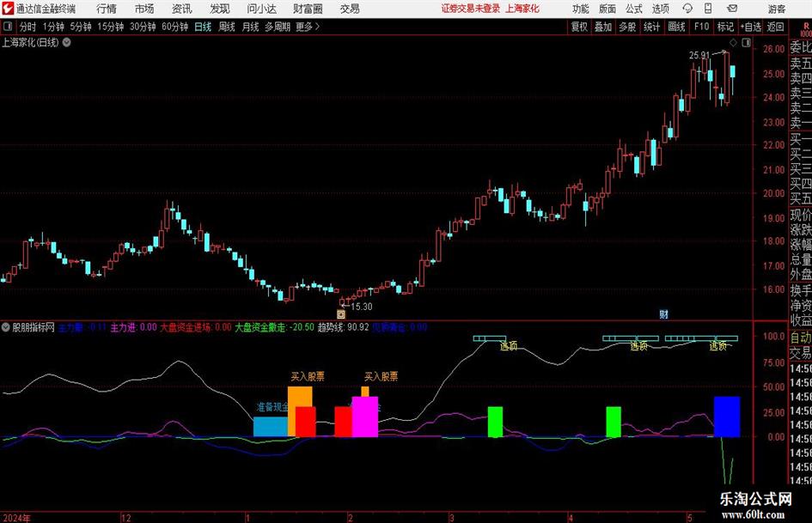Click the 大盘资金撤走: -20.50 value
Image resolution: width=812 pixels, height=523 pixels.
pyautogui.click(x=274, y=327)
